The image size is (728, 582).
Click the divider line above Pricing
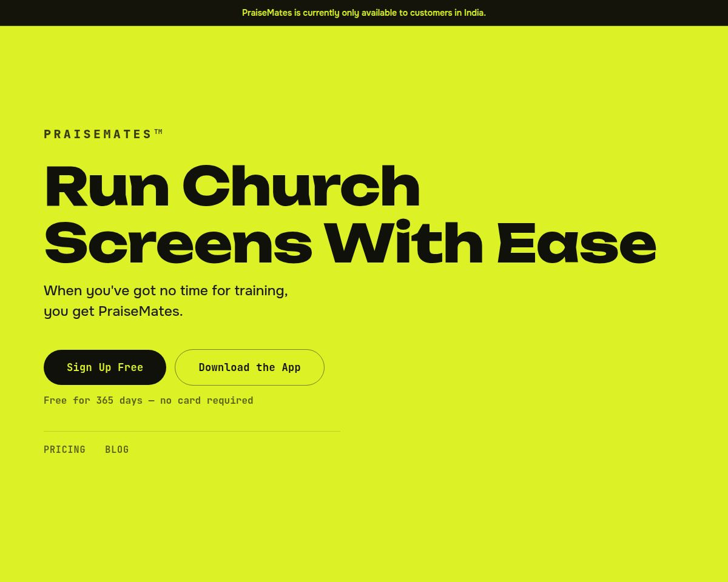pos(192,431)
